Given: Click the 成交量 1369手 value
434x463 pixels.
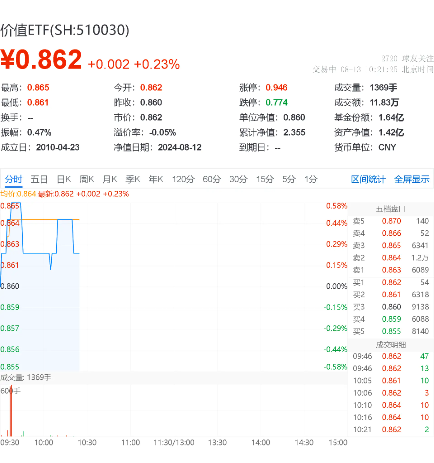Looking at the screenshot, I should click(383, 88).
